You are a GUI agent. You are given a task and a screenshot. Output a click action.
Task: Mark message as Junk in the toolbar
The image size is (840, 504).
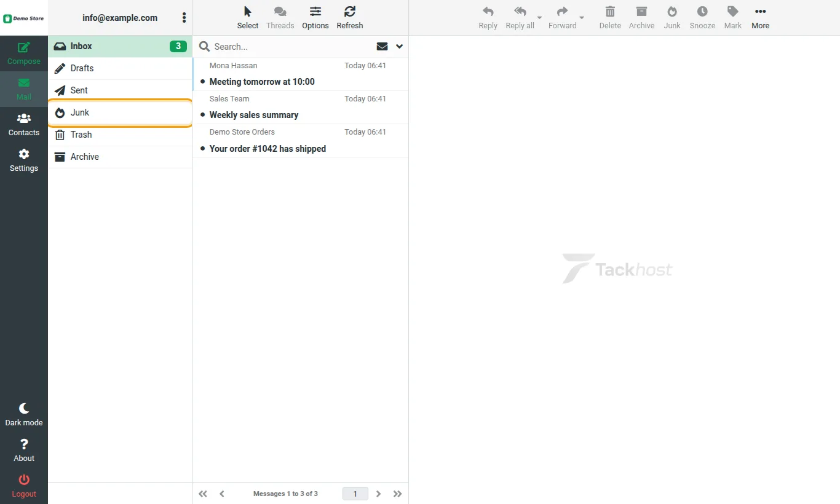(672, 18)
